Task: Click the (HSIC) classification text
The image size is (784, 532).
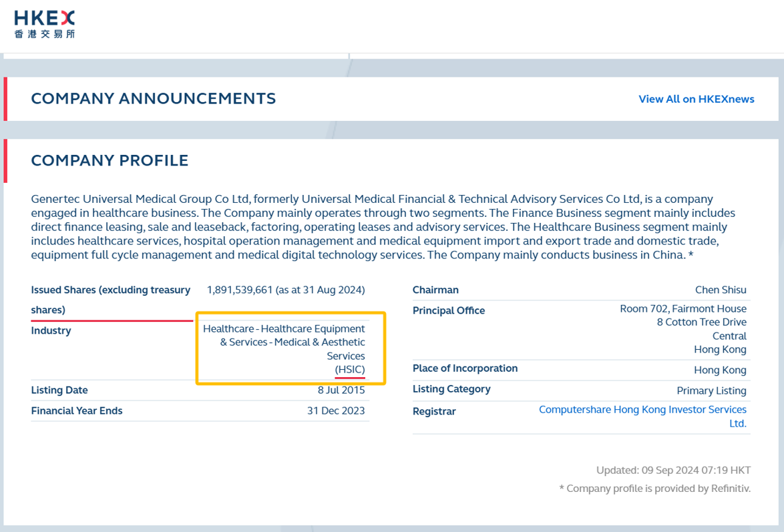Action: pos(350,370)
